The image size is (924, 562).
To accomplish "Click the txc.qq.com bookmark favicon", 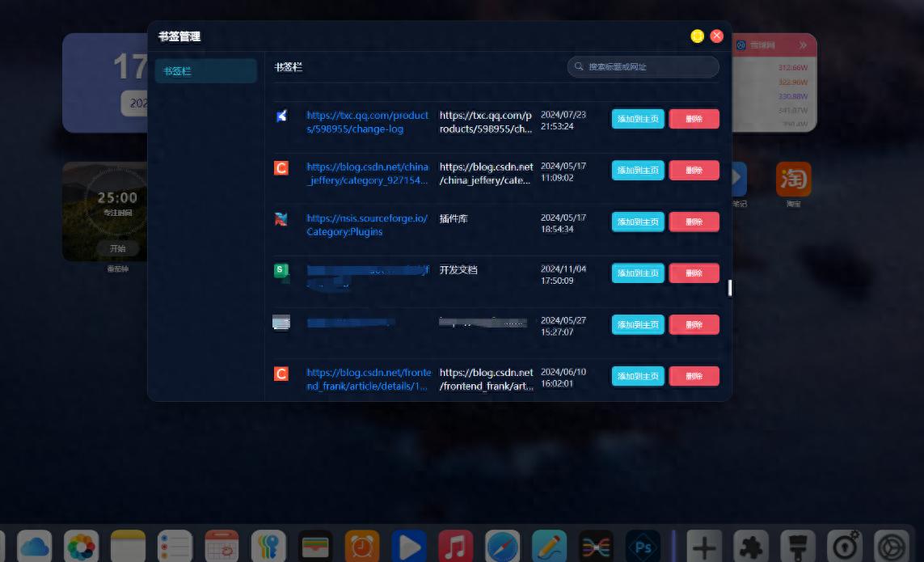I will [x=281, y=116].
